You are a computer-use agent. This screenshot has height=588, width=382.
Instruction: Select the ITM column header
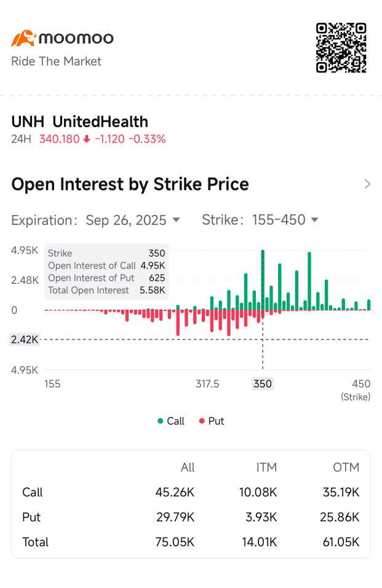(x=266, y=468)
